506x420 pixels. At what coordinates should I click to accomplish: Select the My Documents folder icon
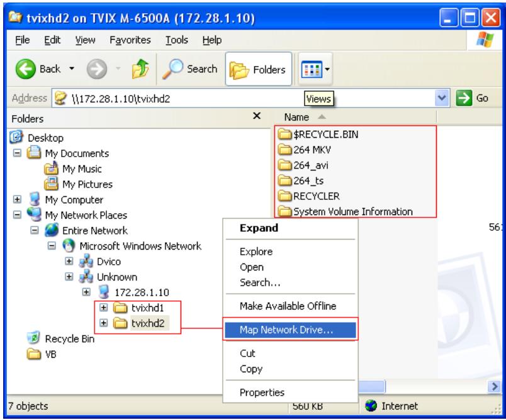coord(34,152)
